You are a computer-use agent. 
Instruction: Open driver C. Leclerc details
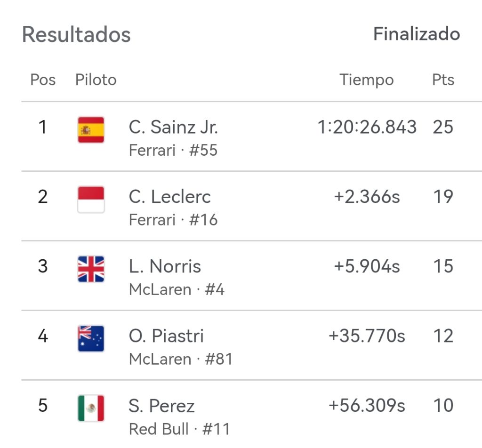click(169, 197)
